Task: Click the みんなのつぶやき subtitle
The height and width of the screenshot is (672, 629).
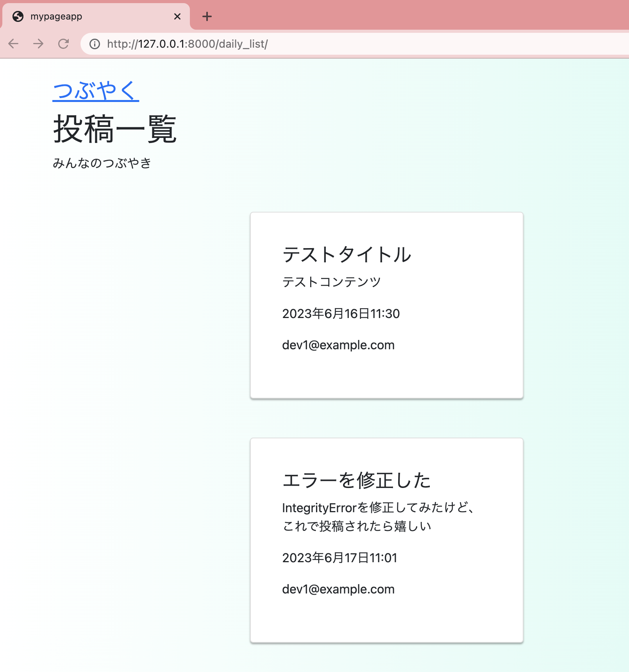Action: 102,163
